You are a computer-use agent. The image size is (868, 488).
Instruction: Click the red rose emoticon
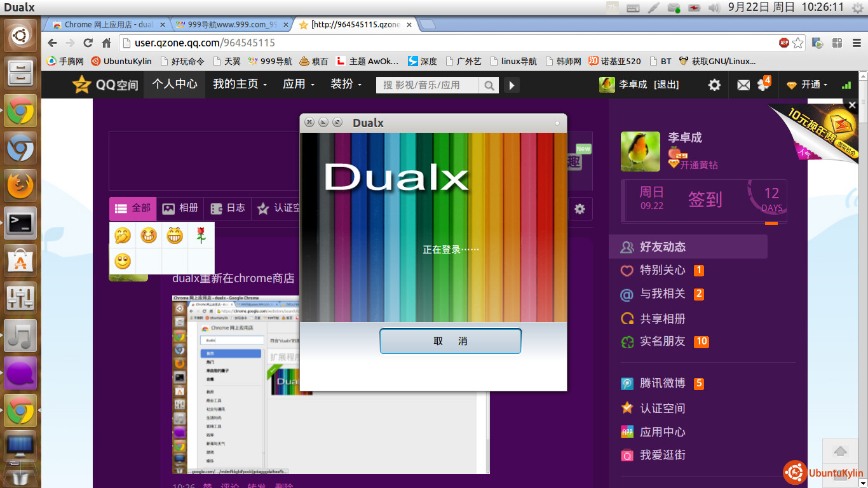[x=201, y=235]
